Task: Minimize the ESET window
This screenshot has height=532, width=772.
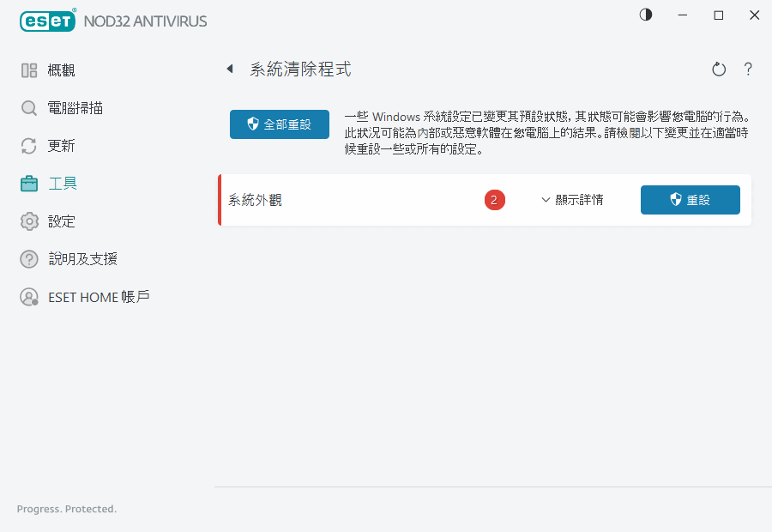Action: tap(683, 15)
